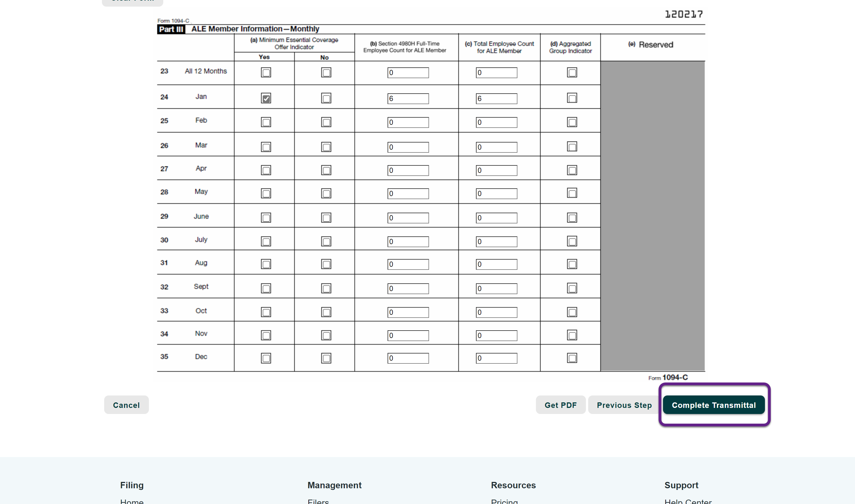
Task: Click All 12 Months total employee field
Action: point(496,73)
